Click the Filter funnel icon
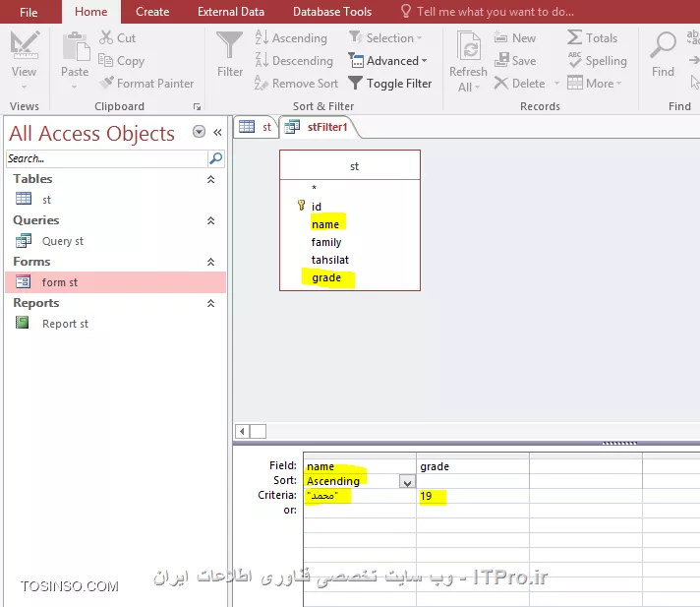 coord(229,45)
